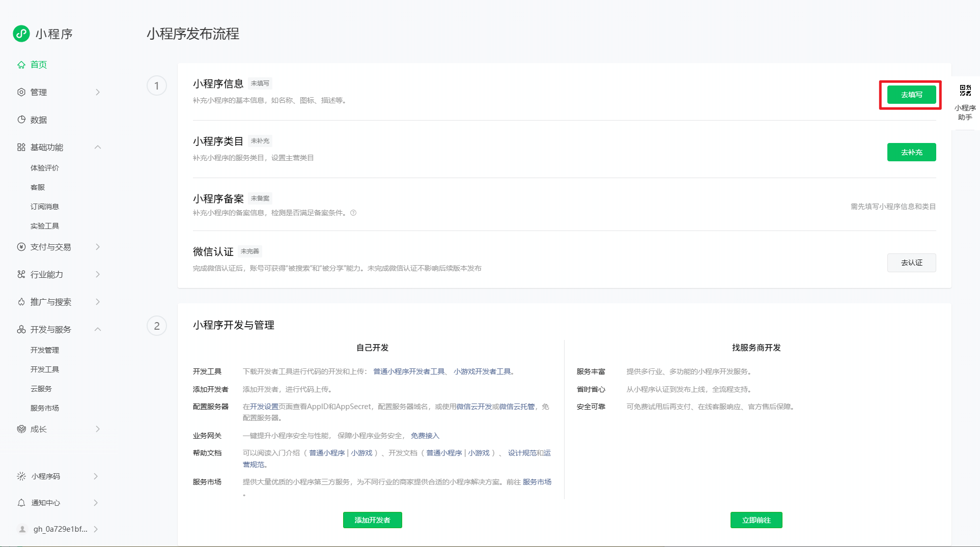Click the 支付与交易 yen icon
Viewport: 980px width, 547px height.
(21, 247)
